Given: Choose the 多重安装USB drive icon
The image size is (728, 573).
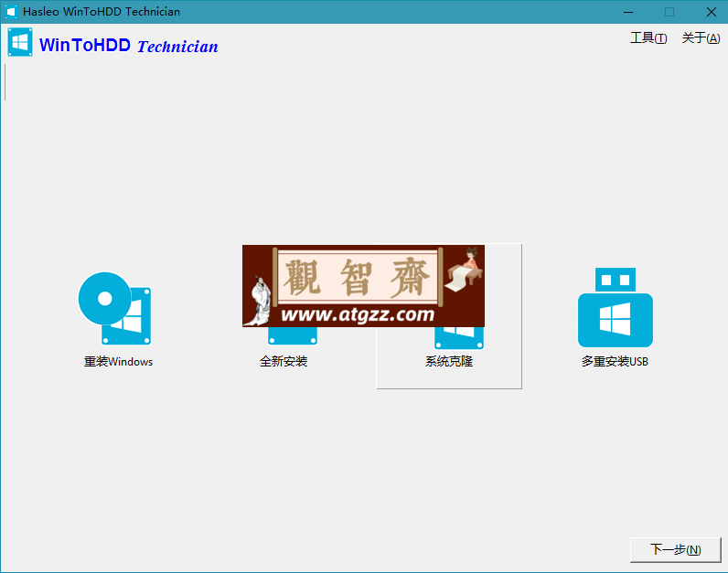Looking at the screenshot, I should tap(616, 307).
